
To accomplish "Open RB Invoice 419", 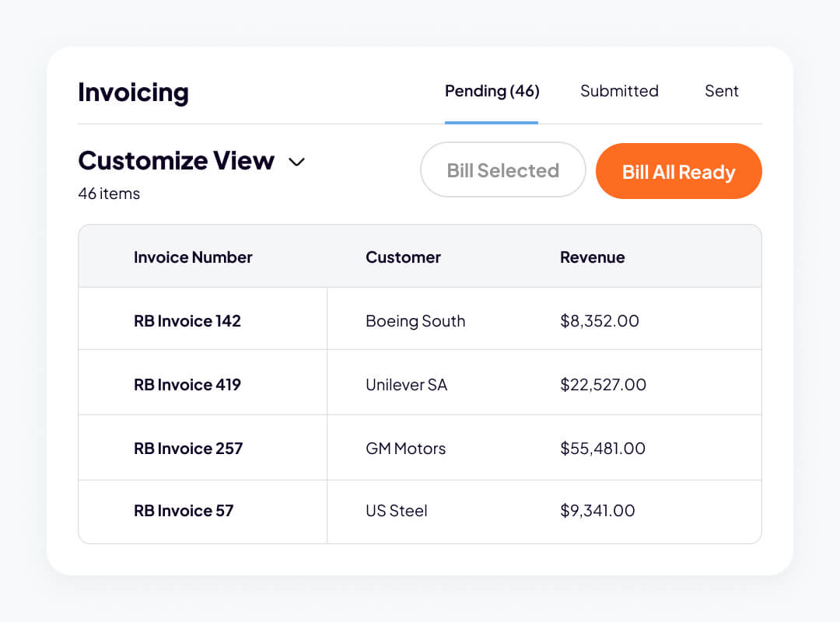I will point(187,385).
